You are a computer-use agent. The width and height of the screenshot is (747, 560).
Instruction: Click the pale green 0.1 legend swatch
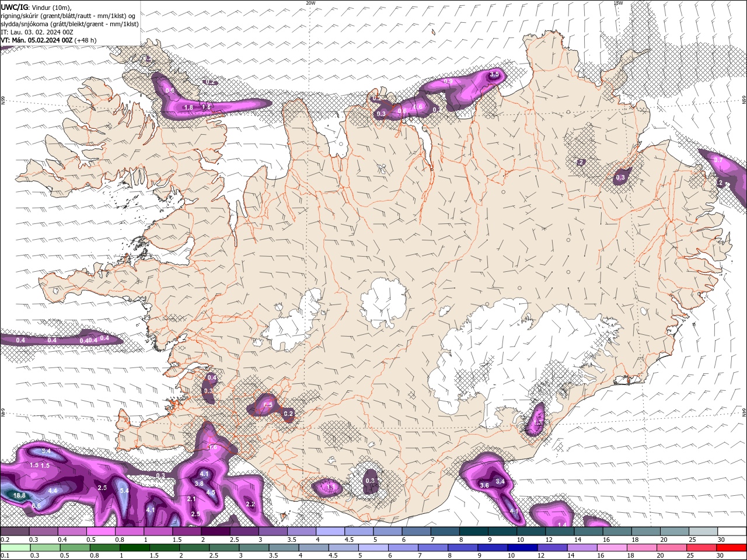pos(15,548)
